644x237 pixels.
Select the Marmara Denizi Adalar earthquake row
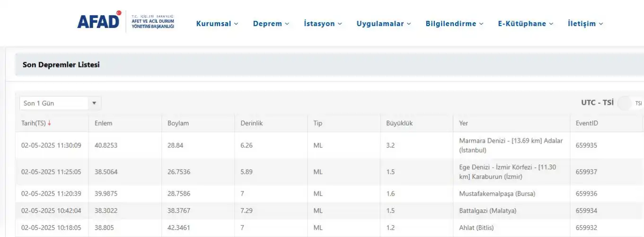coord(511,146)
